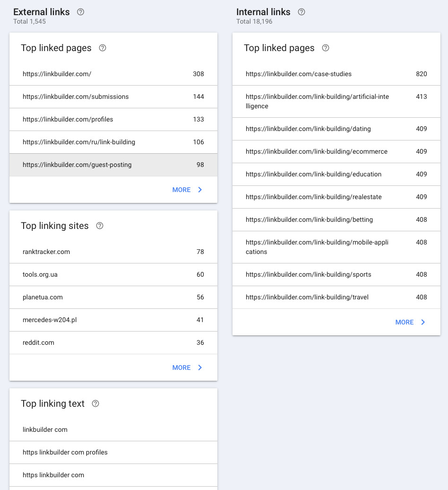Open the help icon beside Top linking text
The width and height of the screenshot is (448, 490).
[x=95, y=403]
